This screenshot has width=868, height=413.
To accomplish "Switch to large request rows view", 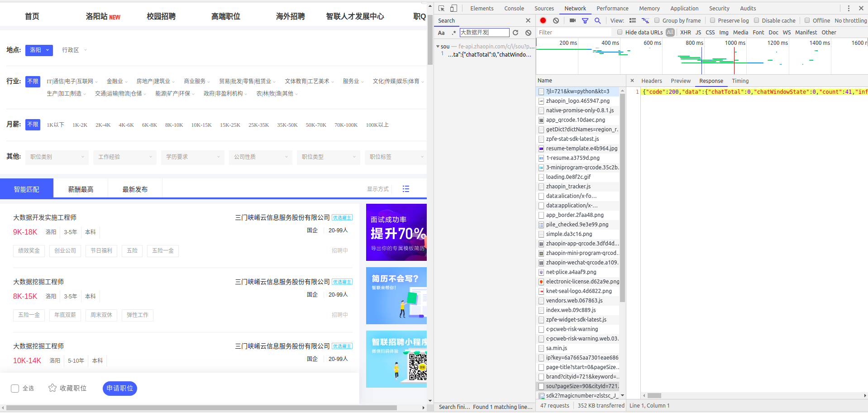I will [633, 20].
